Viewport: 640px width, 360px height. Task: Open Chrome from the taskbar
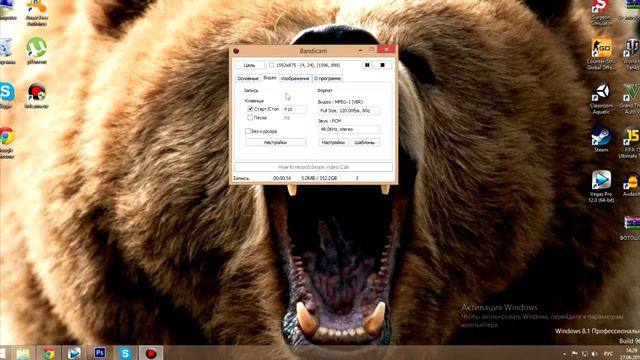coord(49,353)
